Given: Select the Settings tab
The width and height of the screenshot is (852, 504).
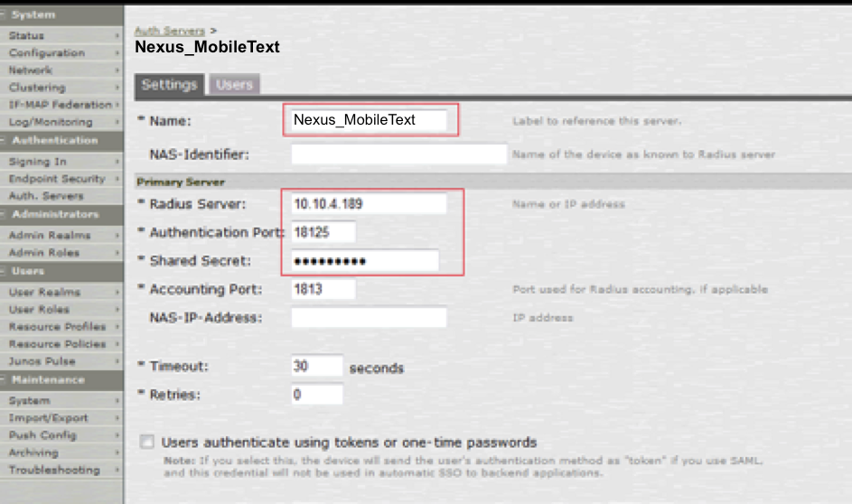Looking at the screenshot, I should pos(169,85).
